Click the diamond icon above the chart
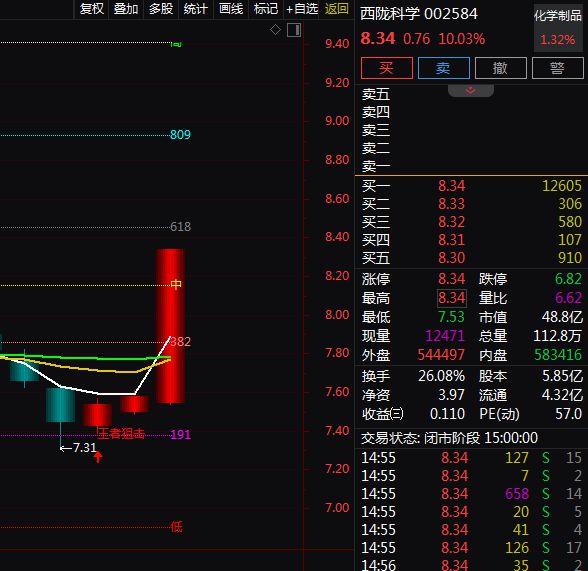Image resolution: width=588 pixels, height=571 pixels. pos(275,30)
